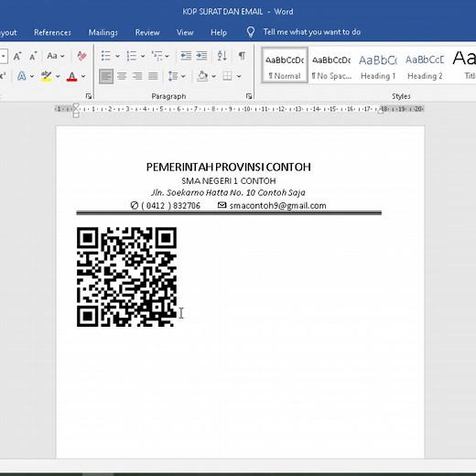Open the font color dropdown arrow

[x=83, y=76]
